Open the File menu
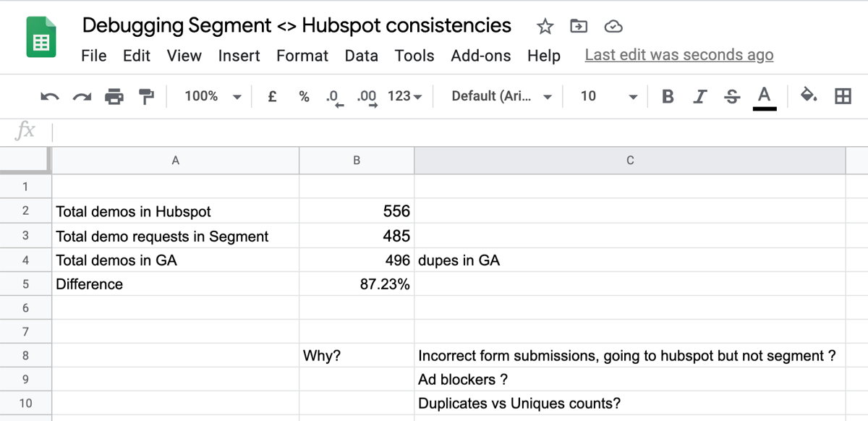Viewport: 868px width, 421px height. click(94, 56)
